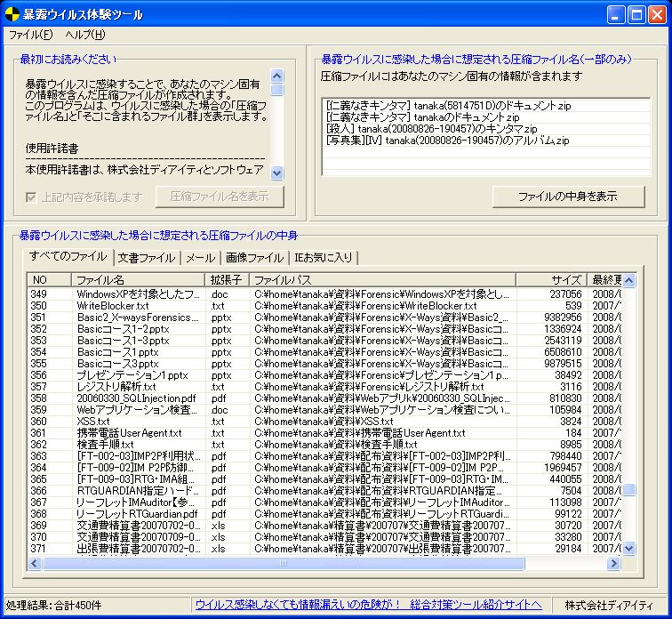Image resolution: width=672 pixels, height=619 pixels.
Task: Open the ヘルプ(H) menu
Action: (x=84, y=36)
